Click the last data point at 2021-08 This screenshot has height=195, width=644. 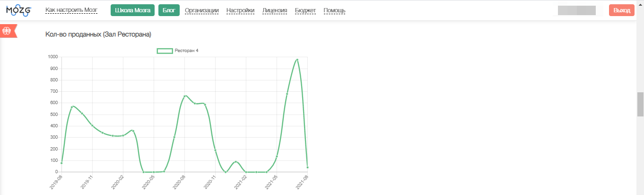click(307, 167)
